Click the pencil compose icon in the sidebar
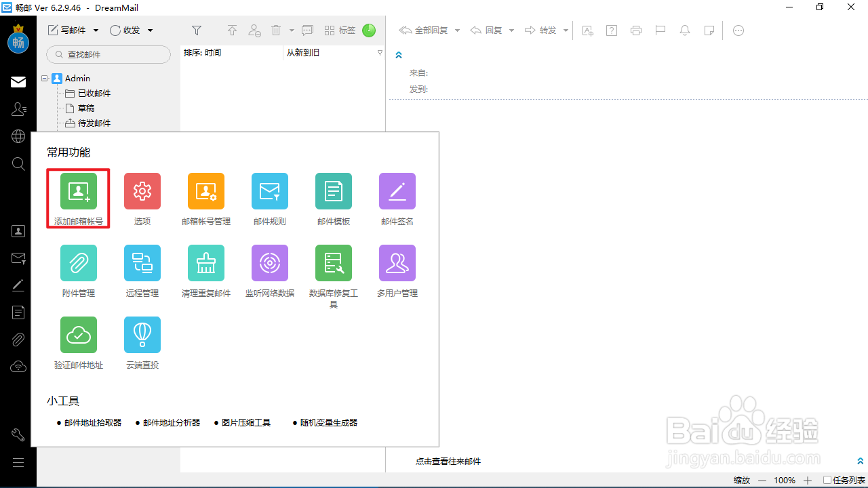868x488 pixels. point(18,285)
